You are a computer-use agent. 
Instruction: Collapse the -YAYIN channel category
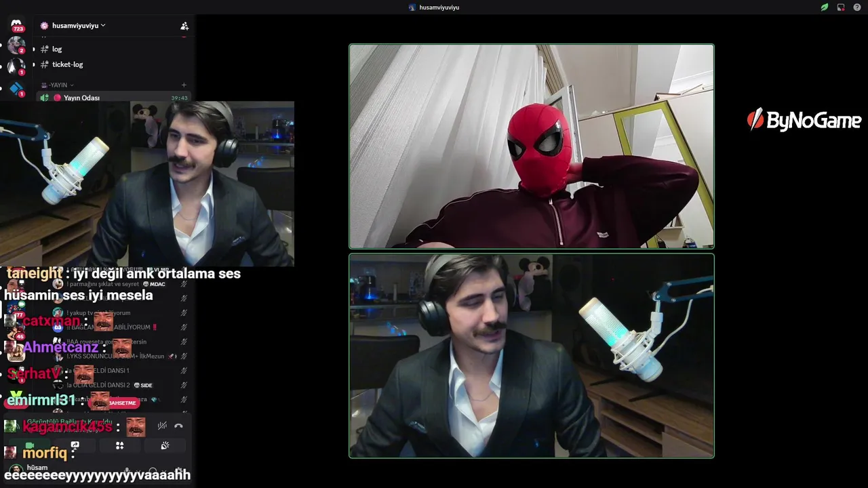[x=58, y=85]
